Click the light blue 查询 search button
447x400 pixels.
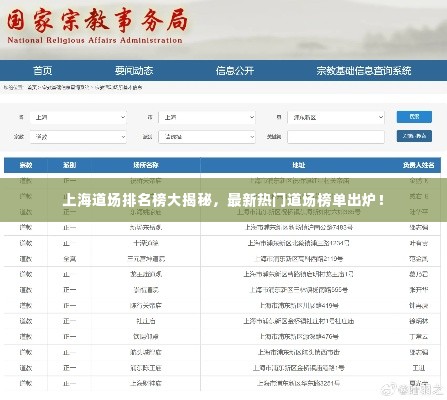pos(414,117)
